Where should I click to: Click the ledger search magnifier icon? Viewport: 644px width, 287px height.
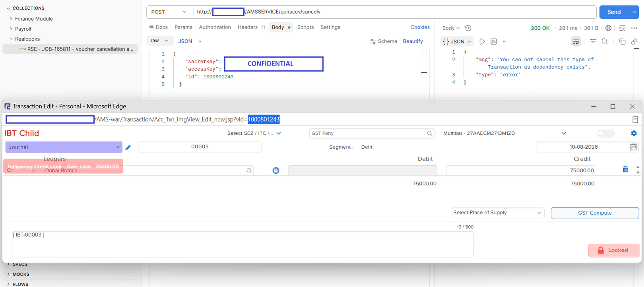pyautogui.click(x=249, y=171)
